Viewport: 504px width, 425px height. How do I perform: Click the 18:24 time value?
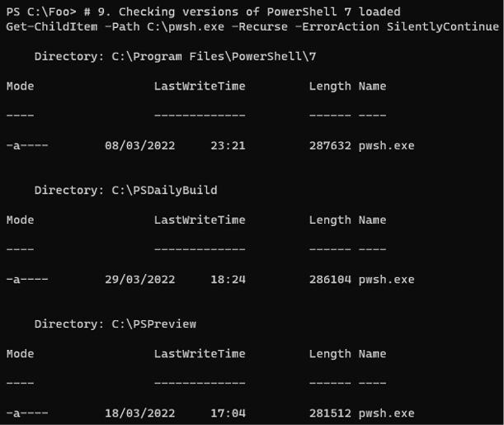[228, 280]
